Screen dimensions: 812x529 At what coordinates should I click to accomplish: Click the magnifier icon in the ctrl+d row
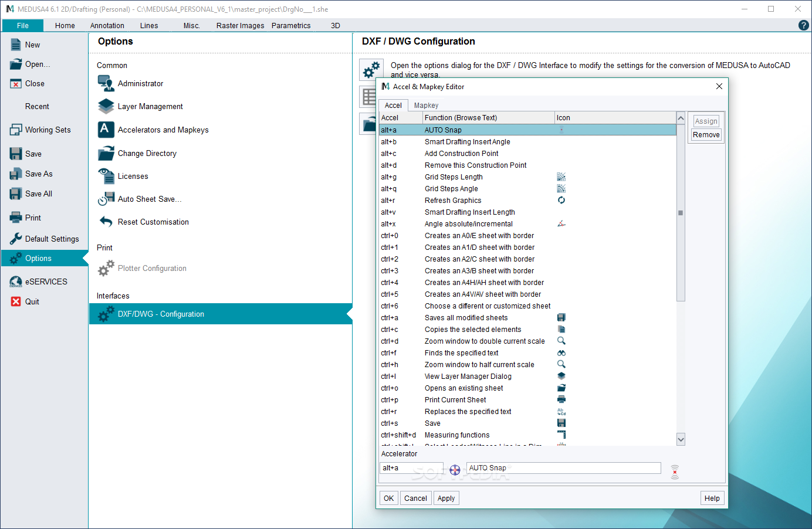coord(561,341)
